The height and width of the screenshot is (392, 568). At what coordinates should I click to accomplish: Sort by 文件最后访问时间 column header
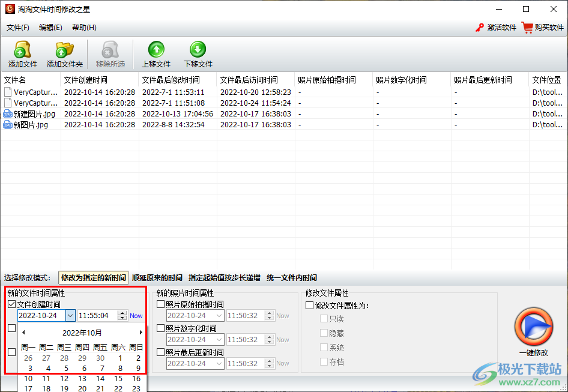coord(255,80)
